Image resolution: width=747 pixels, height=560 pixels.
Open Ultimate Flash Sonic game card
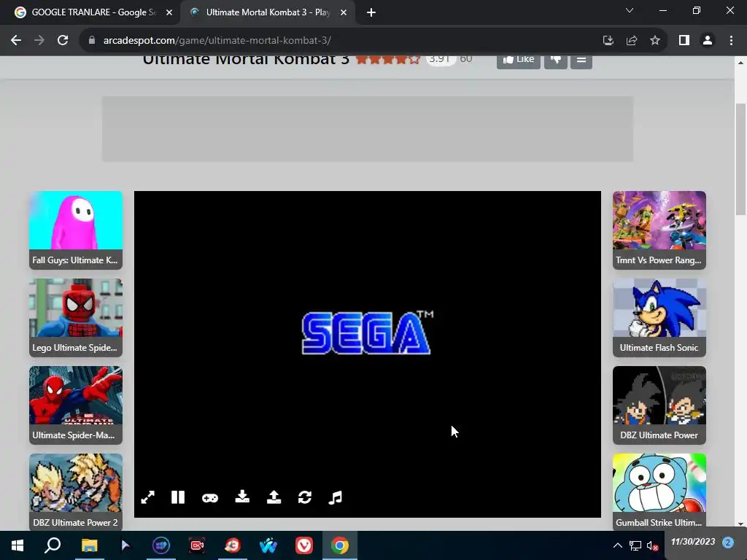(659, 318)
